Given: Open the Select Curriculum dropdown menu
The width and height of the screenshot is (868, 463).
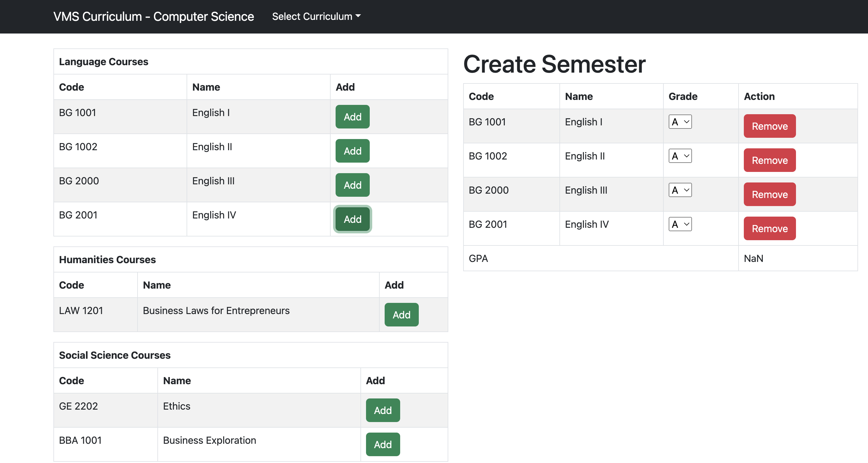Looking at the screenshot, I should click(x=316, y=16).
